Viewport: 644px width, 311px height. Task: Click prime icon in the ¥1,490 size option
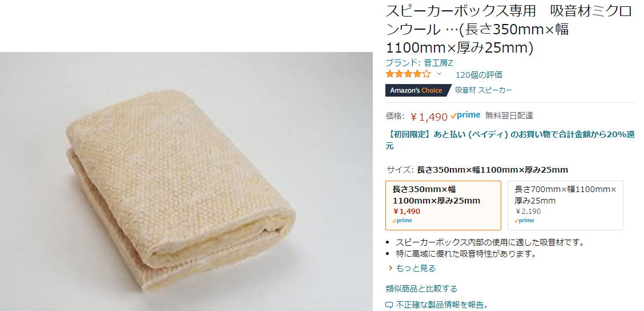click(402, 221)
